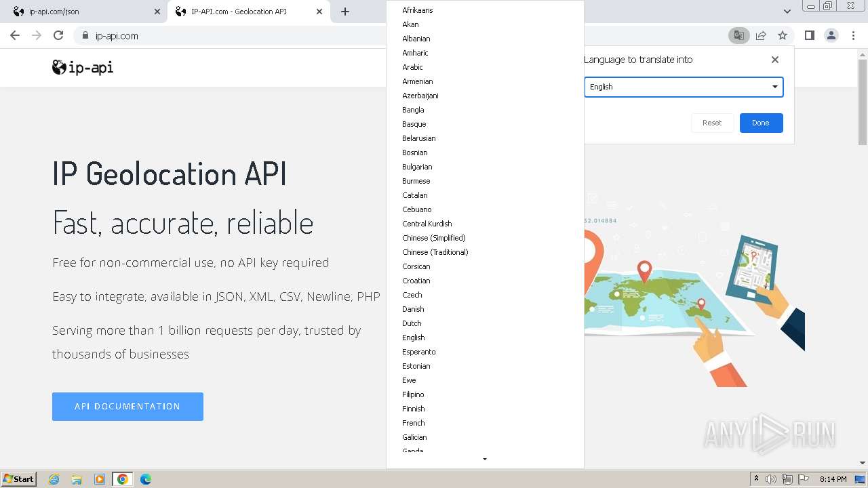The width and height of the screenshot is (868, 488).
Task: Click the volume speaker tray icon
Action: click(771, 479)
